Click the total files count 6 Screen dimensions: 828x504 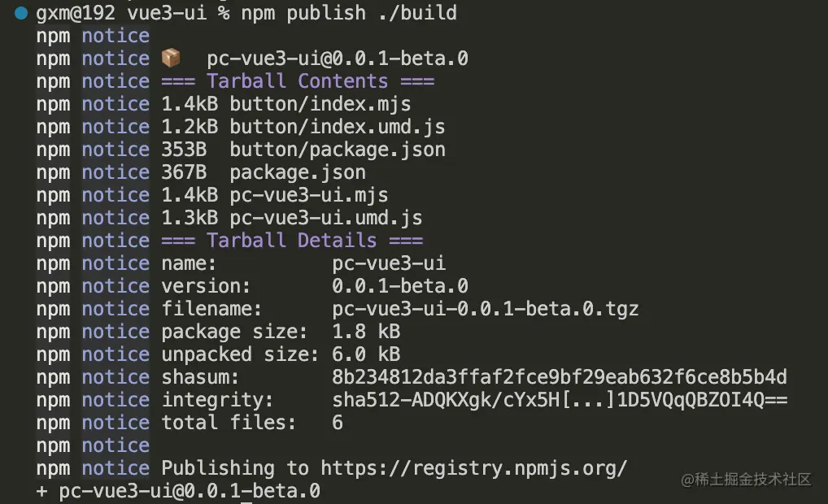[338, 423]
